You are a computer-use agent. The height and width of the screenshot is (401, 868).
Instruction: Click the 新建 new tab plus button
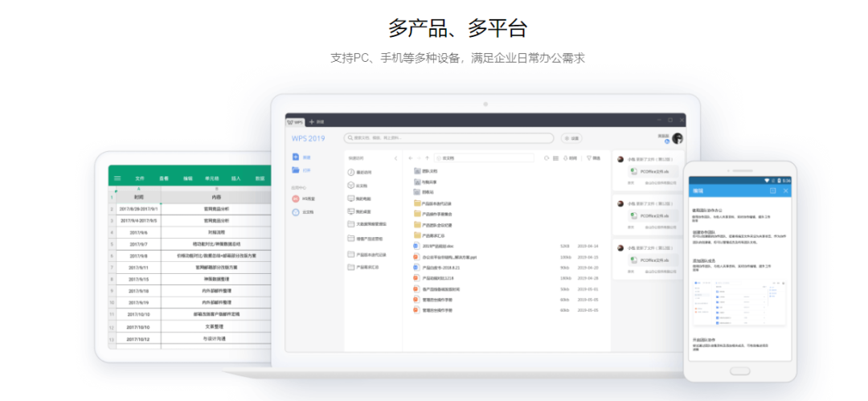[316, 121]
